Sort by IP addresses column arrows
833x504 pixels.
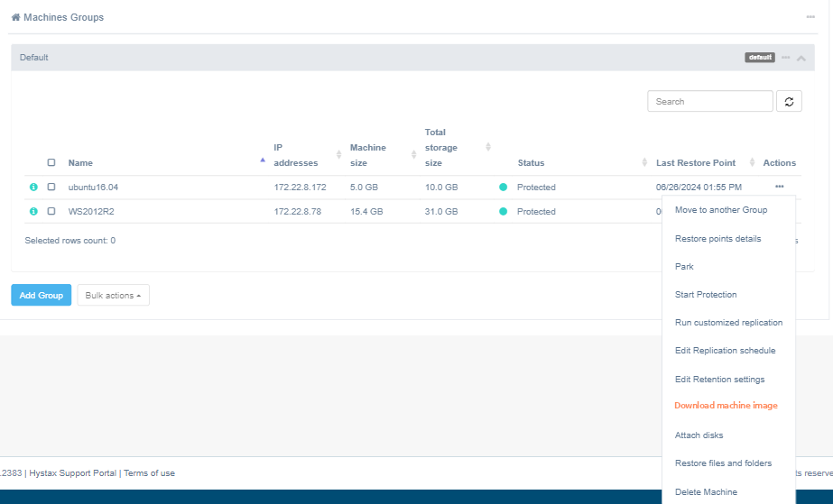tap(338, 154)
